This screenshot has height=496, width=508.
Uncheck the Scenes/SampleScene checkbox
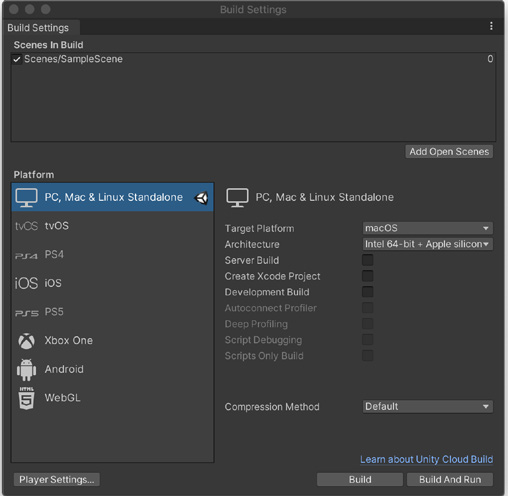[x=17, y=59]
